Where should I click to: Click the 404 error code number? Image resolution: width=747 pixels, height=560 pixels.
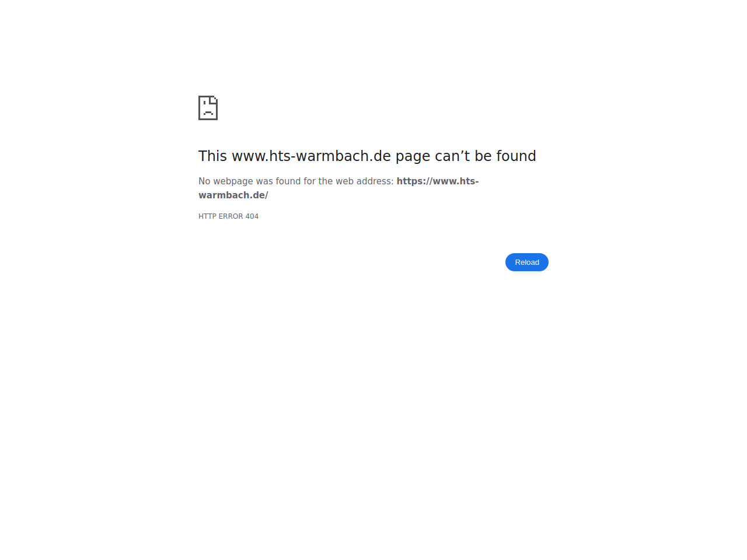[x=252, y=216]
